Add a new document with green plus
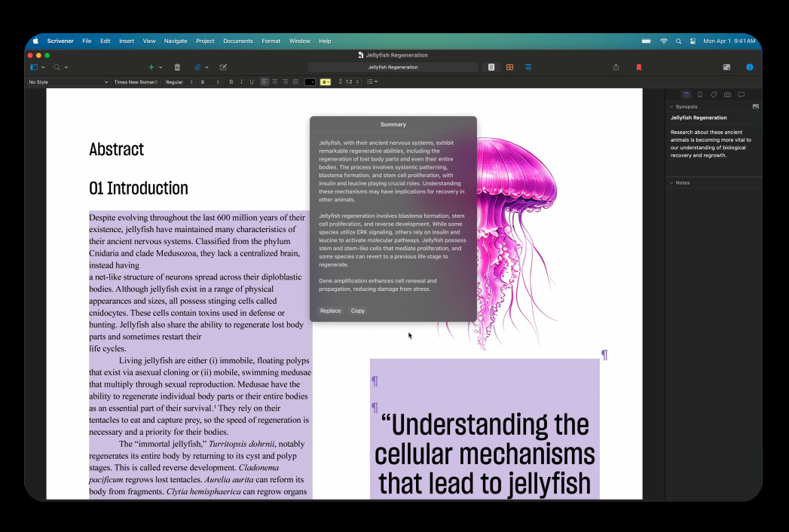The image size is (789, 532). click(151, 67)
